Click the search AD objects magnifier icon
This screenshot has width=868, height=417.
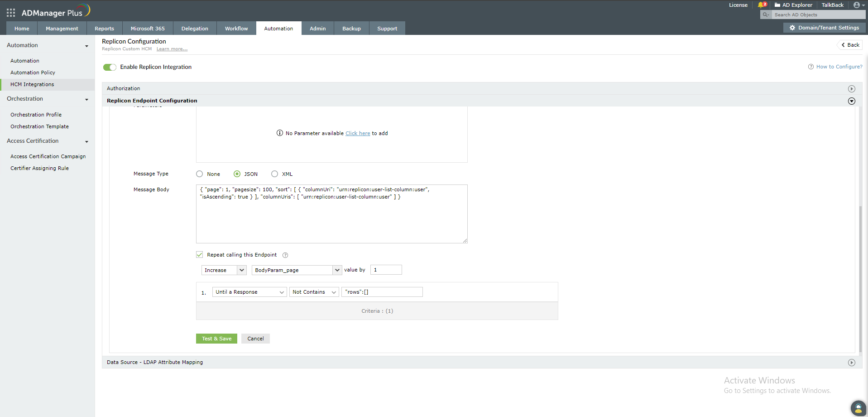click(x=766, y=15)
